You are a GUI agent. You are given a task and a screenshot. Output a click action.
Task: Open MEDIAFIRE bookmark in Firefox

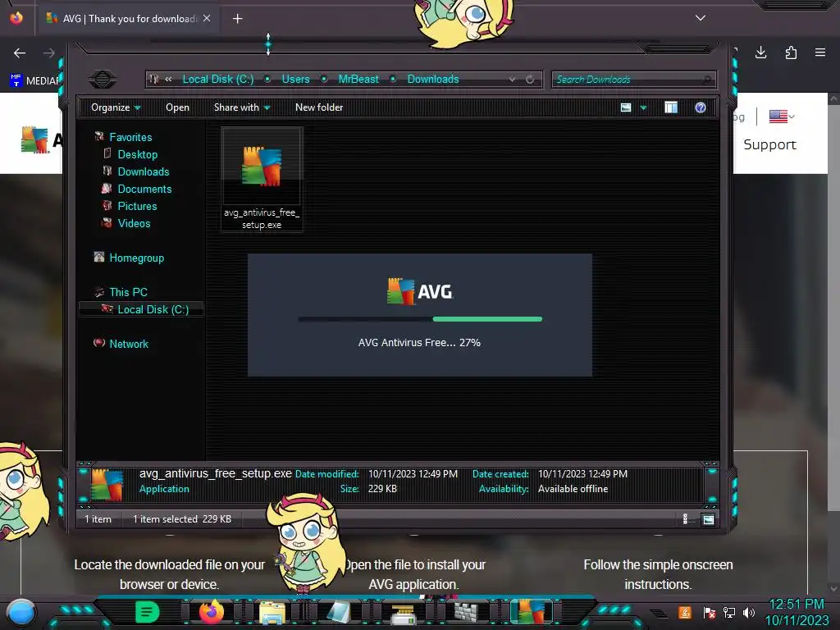[34, 81]
